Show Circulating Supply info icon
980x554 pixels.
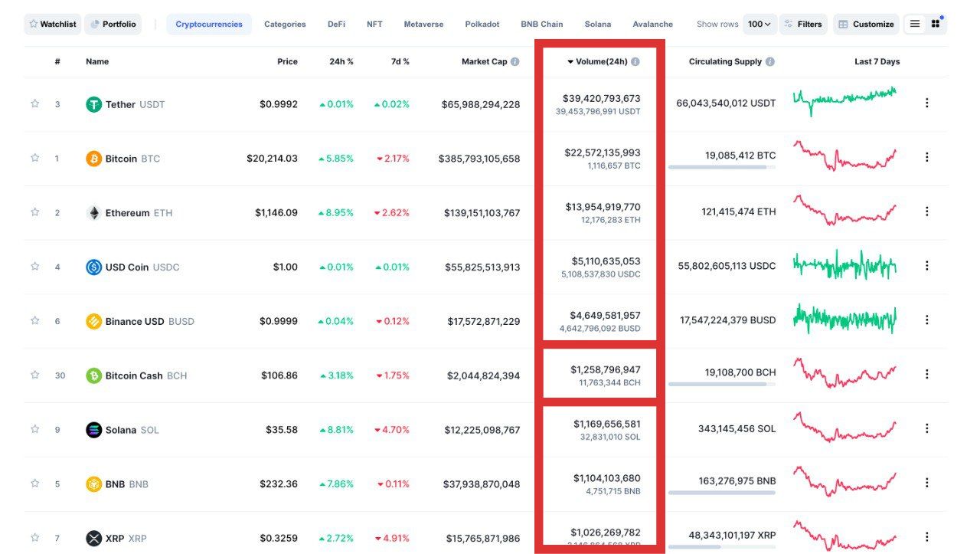(770, 61)
